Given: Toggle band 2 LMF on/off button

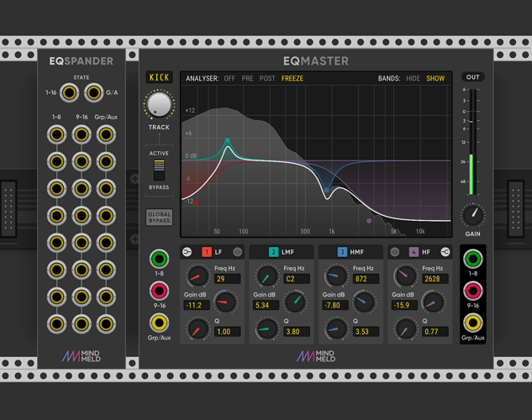Looking at the screenshot, I should 273,252.
